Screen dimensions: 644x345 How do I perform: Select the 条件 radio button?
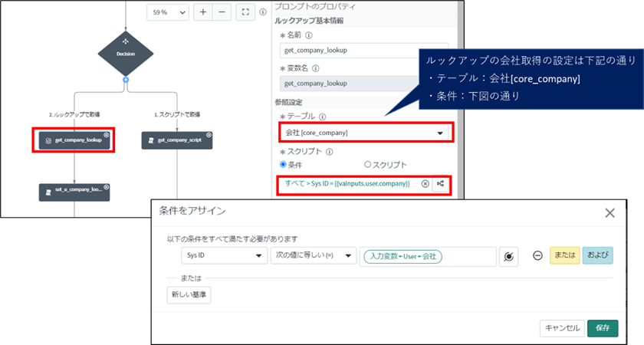[283, 164]
